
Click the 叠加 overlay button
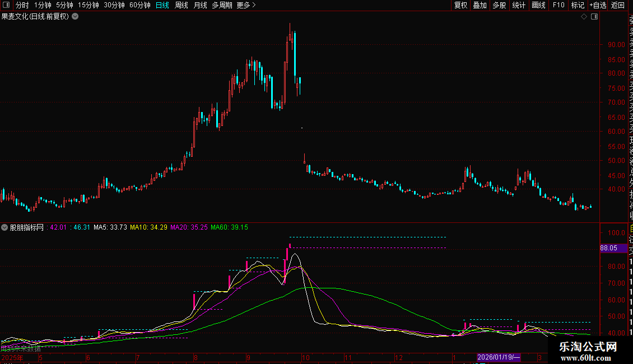coord(480,5)
